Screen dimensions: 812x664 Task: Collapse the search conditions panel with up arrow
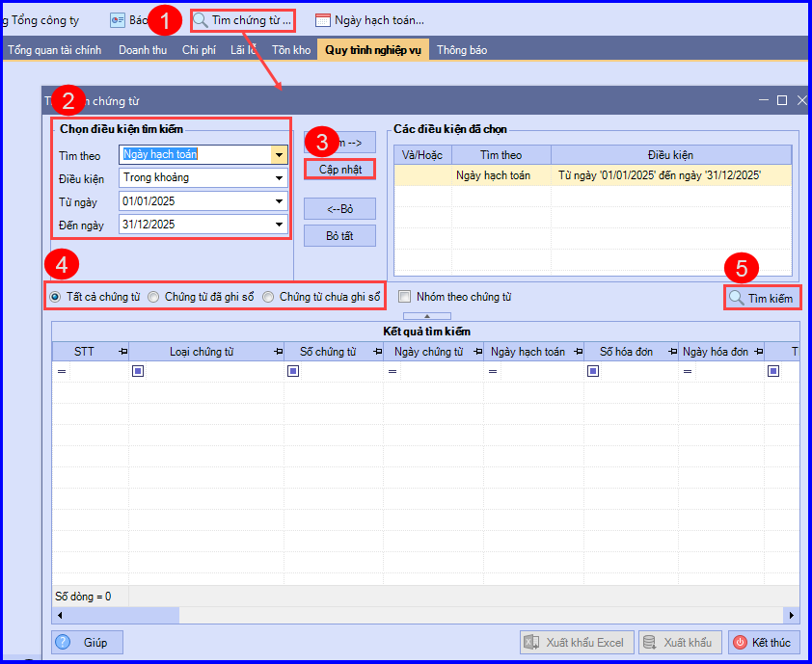tap(426, 316)
